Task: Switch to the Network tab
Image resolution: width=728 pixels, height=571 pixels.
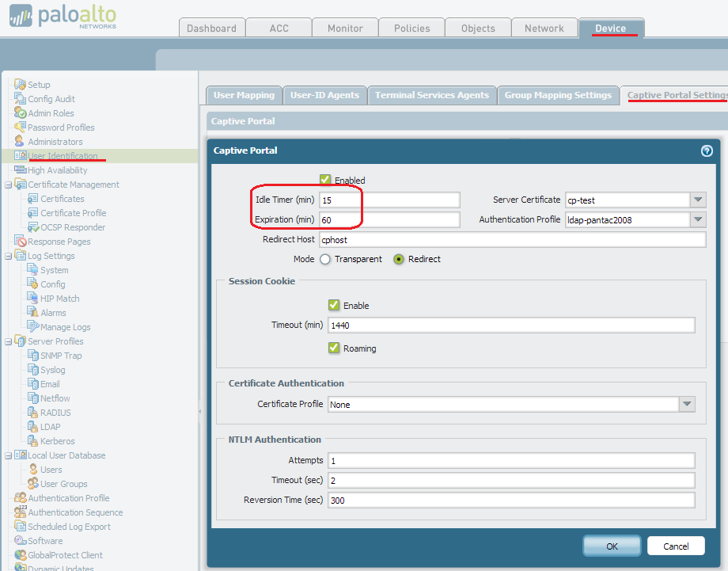Action: (544, 28)
